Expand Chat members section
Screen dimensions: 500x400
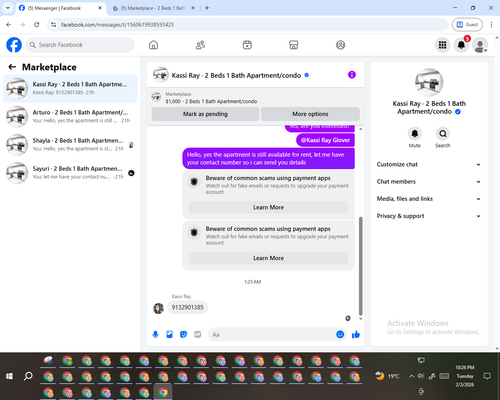coord(429,182)
